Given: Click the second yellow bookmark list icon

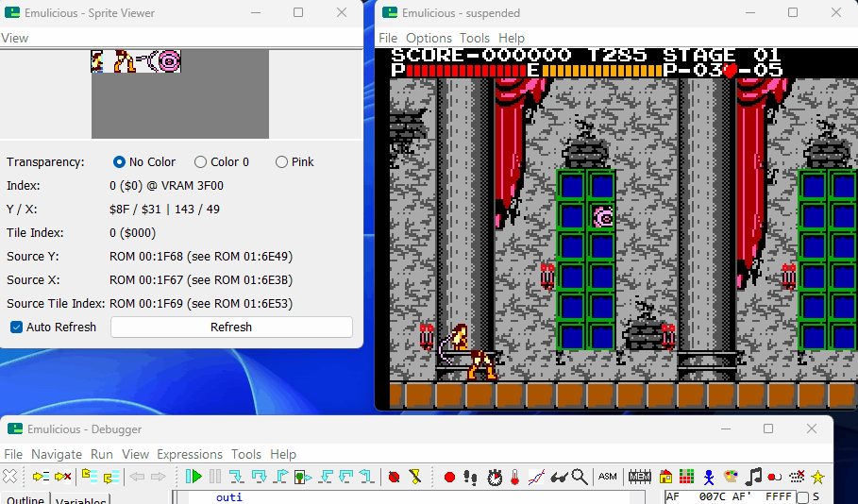Looking at the screenshot, I should tap(111, 477).
